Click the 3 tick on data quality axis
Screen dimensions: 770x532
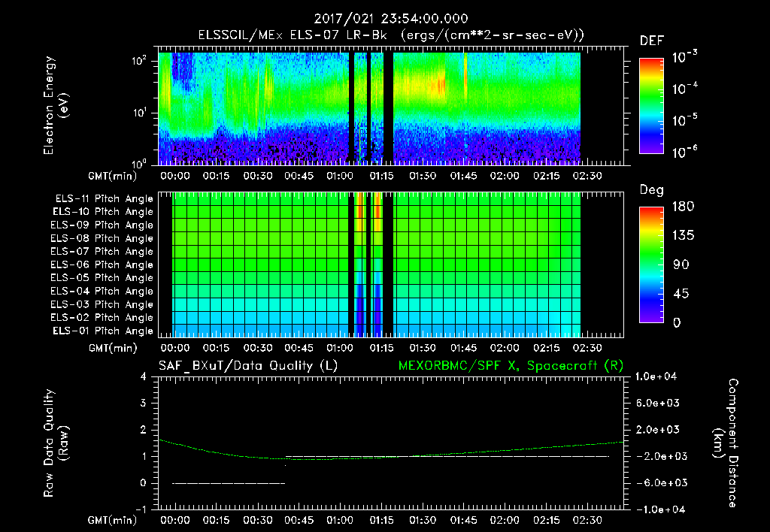(144, 404)
